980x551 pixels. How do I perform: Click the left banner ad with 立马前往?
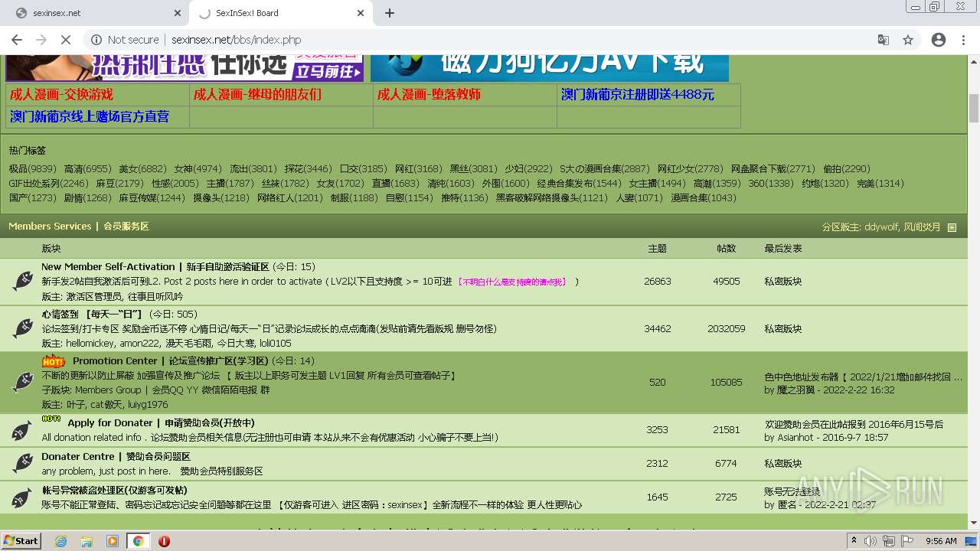(x=185, y=68)
